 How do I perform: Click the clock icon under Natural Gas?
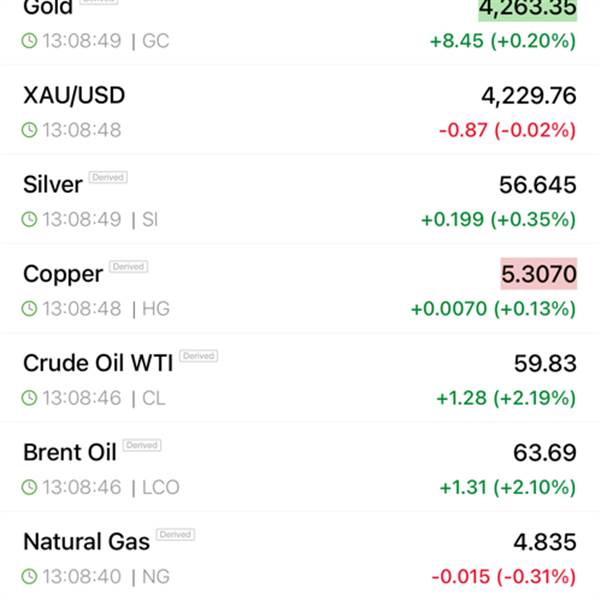coord(30,576)
